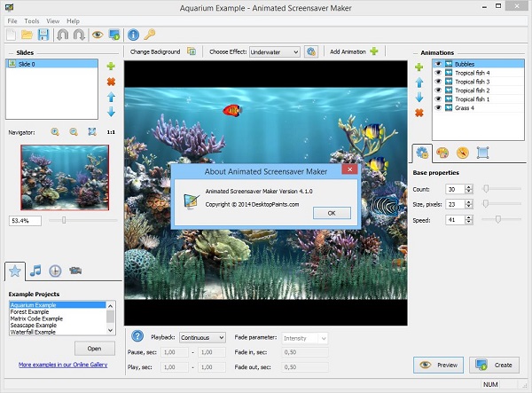
Task: Open the File menu
Action: pos(12,21)
